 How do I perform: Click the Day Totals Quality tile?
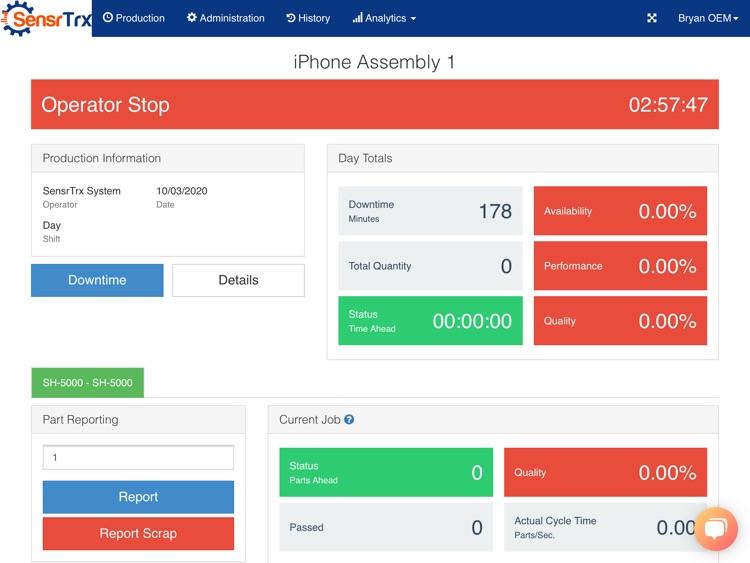click(620, 320)
